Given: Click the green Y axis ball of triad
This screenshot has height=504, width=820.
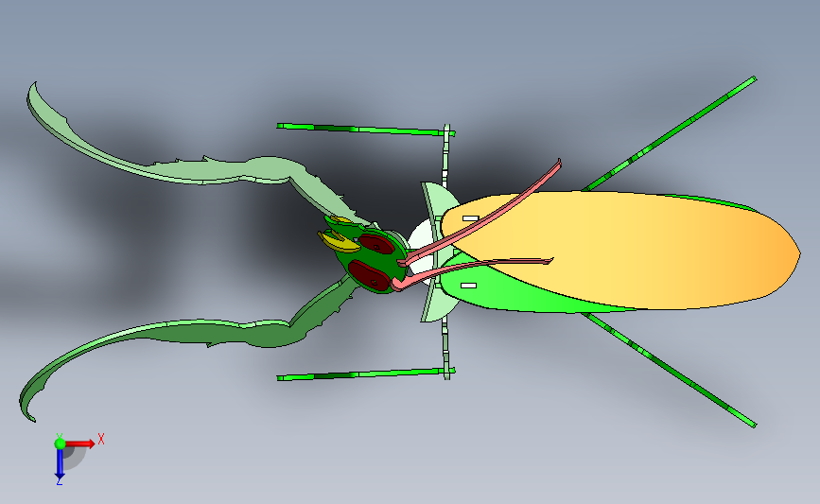Looking at the screenshot, I should pyautogui.click(x=61, y=443).
